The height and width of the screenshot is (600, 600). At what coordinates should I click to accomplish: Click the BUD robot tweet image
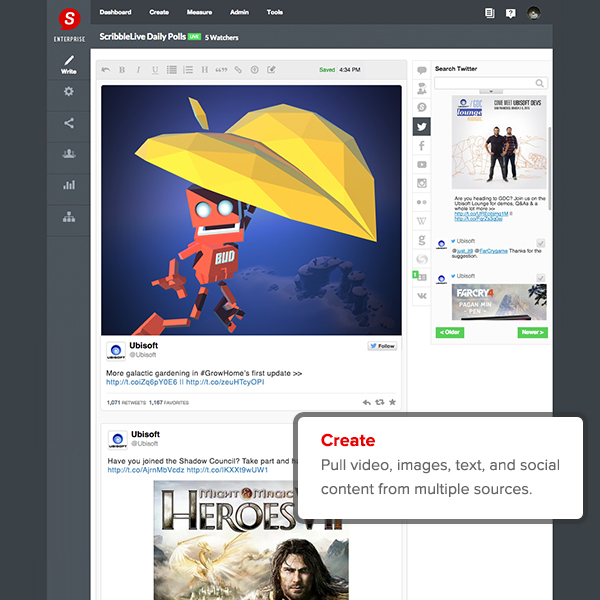pos(251,210)
